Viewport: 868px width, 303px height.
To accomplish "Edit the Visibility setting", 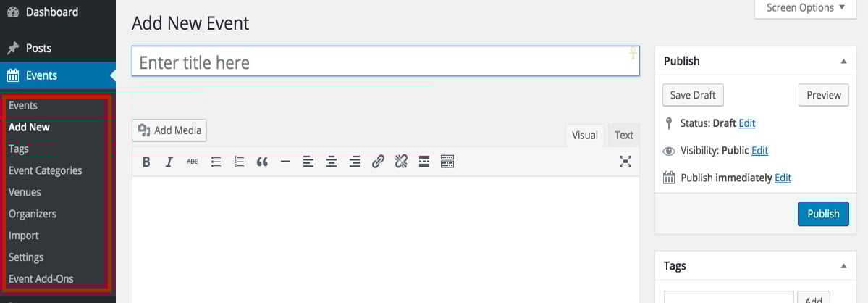I will pyautogui.click(x=759, y=151).
